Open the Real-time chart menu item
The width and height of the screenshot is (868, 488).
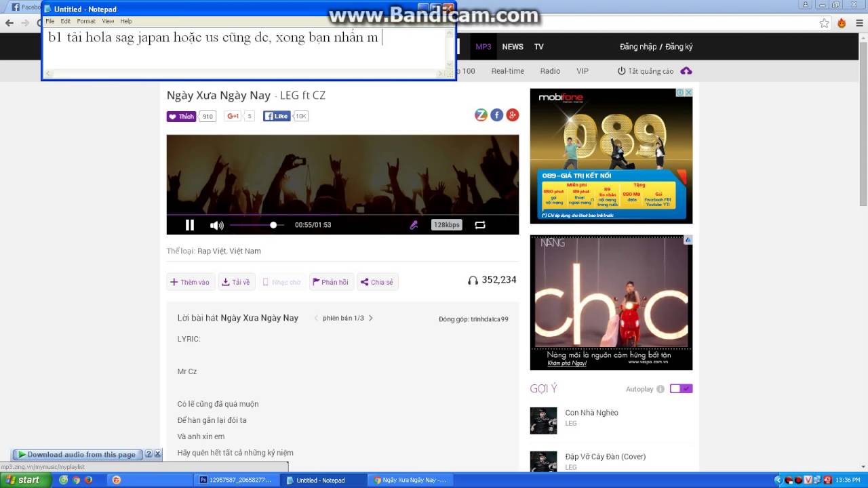(508, 71)
